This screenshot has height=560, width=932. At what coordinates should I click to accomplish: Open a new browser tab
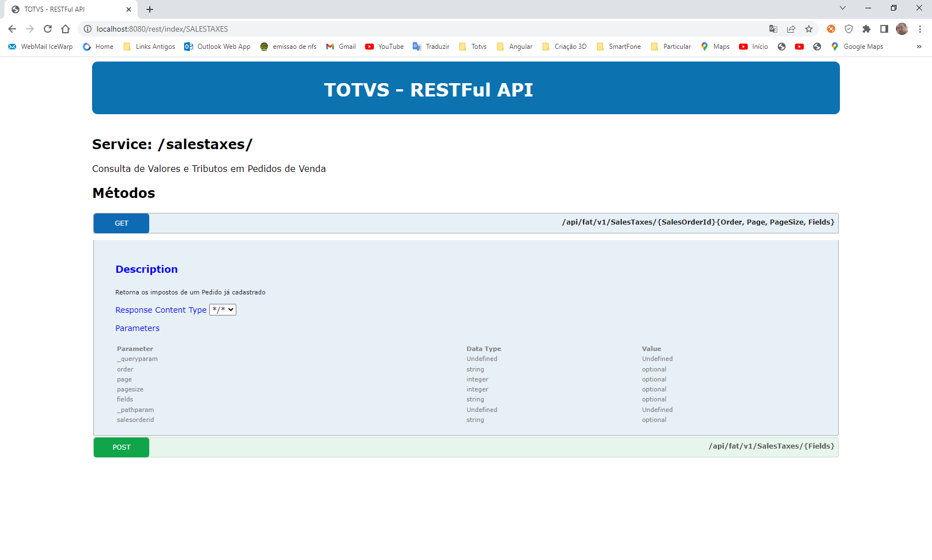tap(150, 9)
